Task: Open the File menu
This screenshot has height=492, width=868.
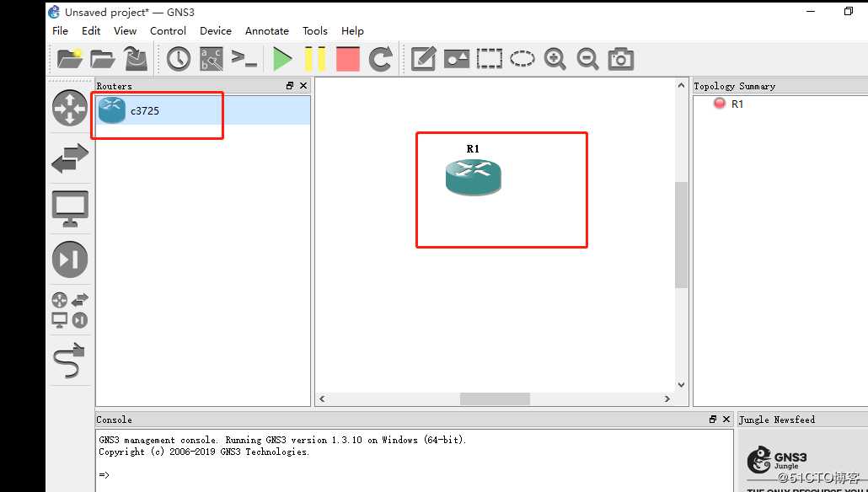Action: (x=60, y=31)
